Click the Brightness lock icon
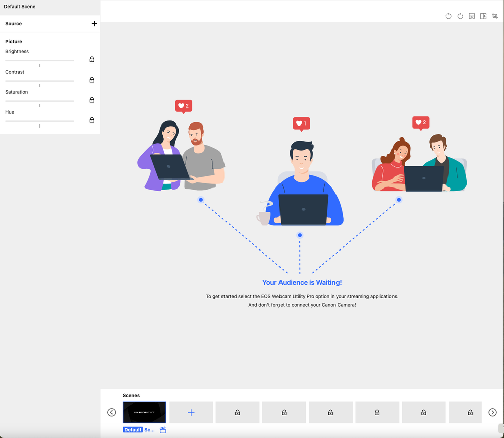 [92, 59]
